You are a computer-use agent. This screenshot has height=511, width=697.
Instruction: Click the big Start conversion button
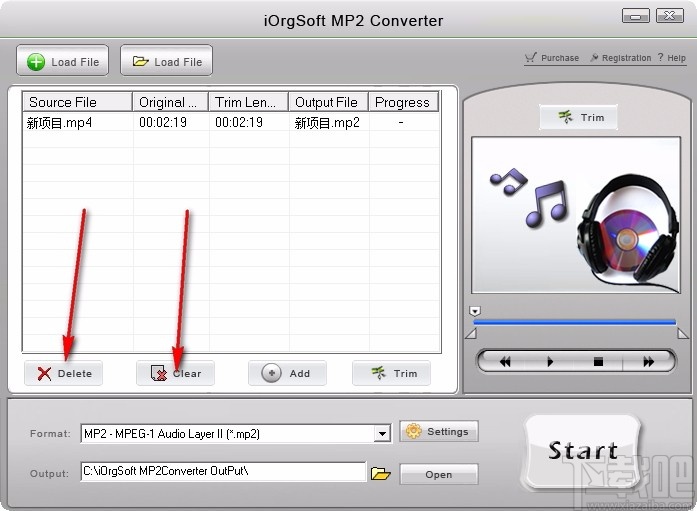[583, 451]
